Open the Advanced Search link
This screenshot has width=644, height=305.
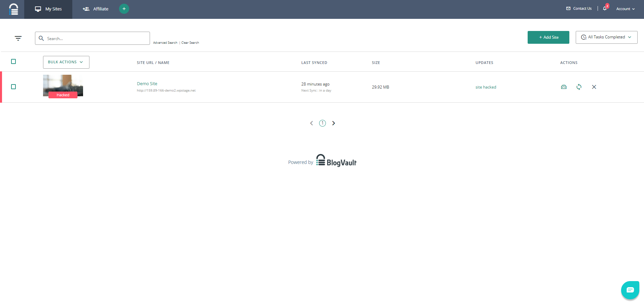165,43
